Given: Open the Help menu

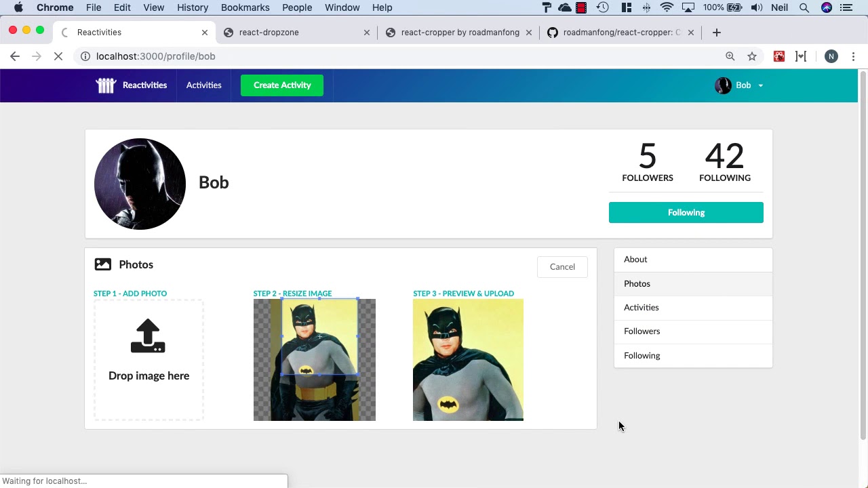Looking at the screenshot, I should (382, 7).
